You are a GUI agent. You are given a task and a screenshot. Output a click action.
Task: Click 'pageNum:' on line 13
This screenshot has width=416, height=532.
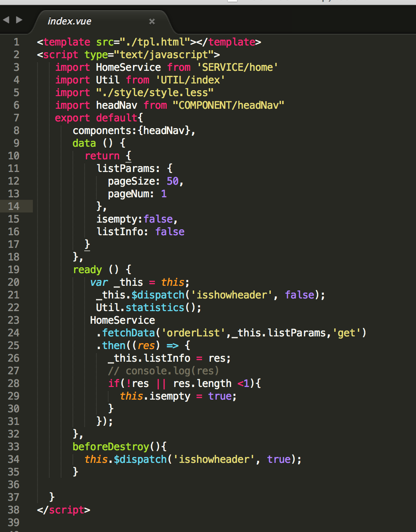point(131,193)
